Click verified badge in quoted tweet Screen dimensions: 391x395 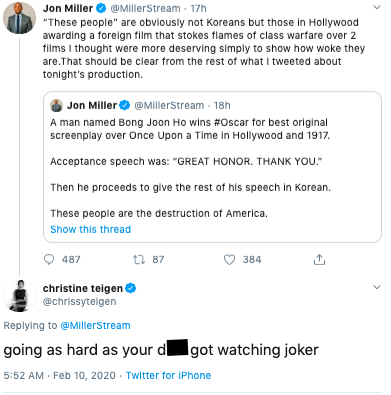pyautogui.click(x=125, y=105)
